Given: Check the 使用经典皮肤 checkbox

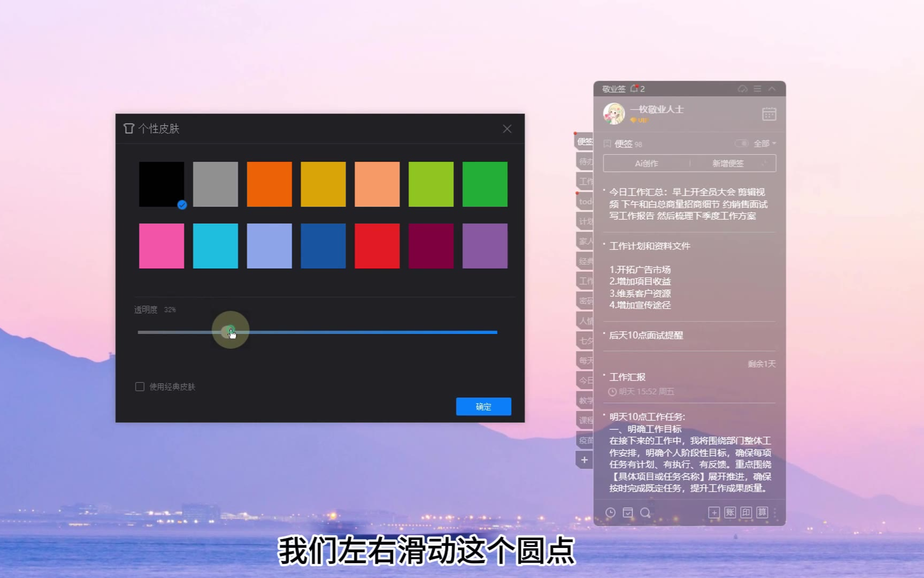Looking at the screenshot, I should tap(140, 386).
